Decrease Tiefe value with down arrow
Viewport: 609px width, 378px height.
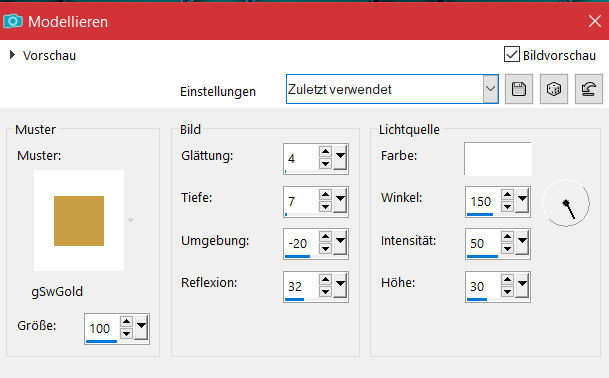point(325,207)
